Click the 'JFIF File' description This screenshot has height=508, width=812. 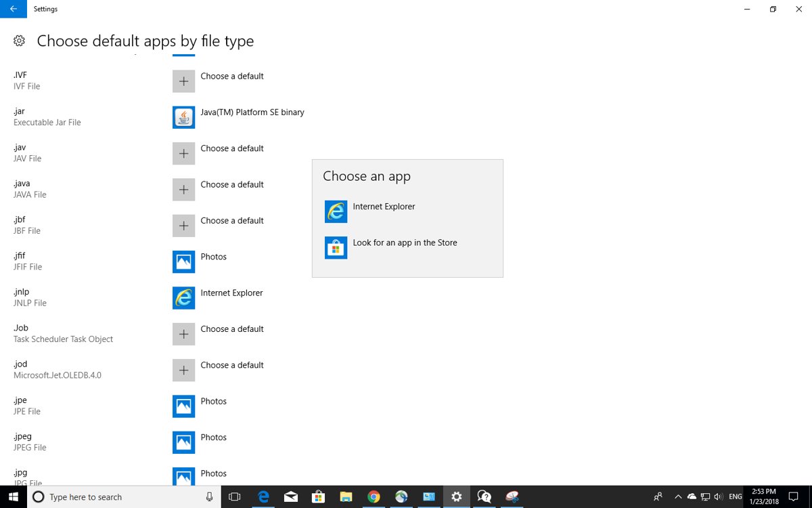point(28,267)
